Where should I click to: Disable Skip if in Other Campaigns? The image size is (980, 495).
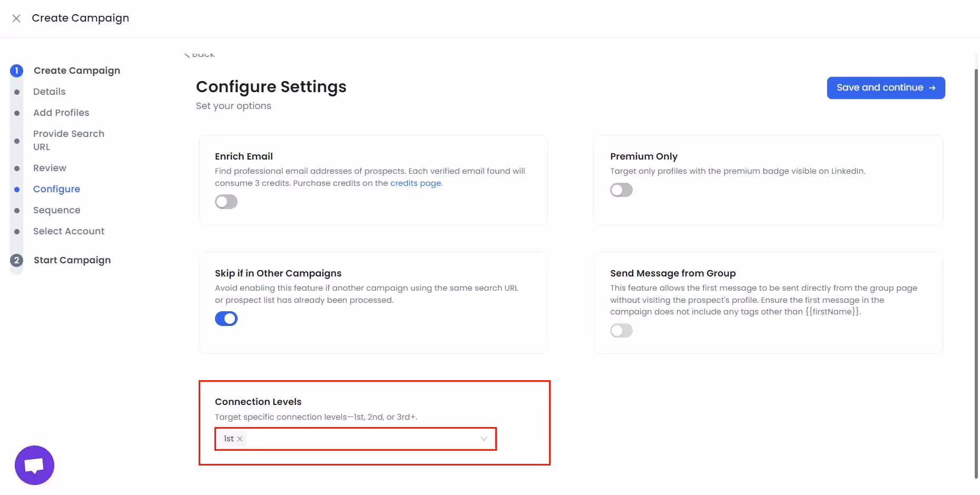coord(226,319)
